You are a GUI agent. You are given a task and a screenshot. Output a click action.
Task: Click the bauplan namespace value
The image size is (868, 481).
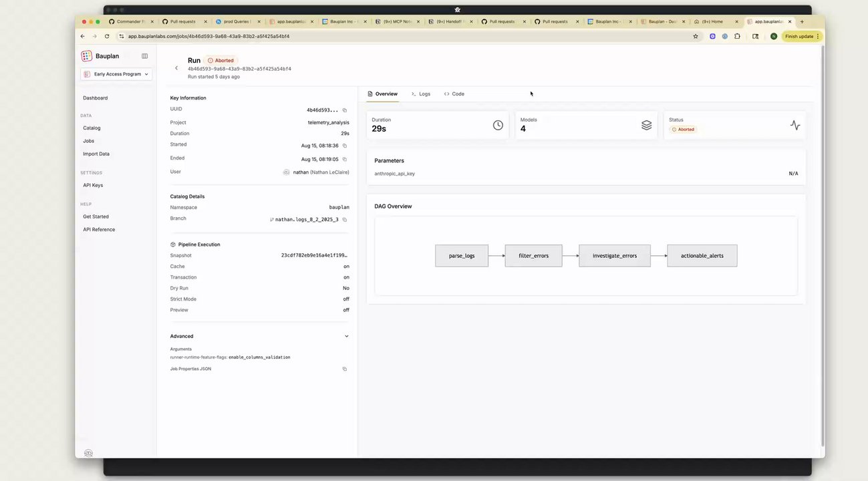click(339, 208)
